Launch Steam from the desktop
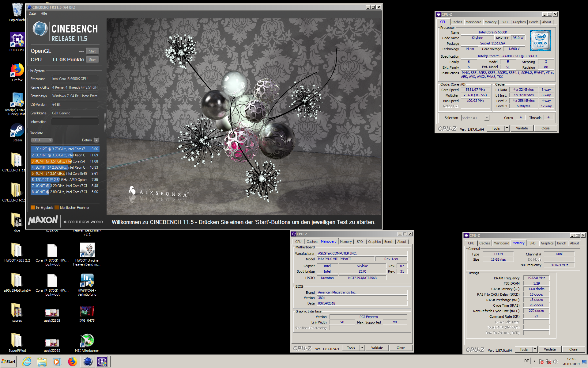The height and width of the screenshot is (368, 588). pos(17,130)
